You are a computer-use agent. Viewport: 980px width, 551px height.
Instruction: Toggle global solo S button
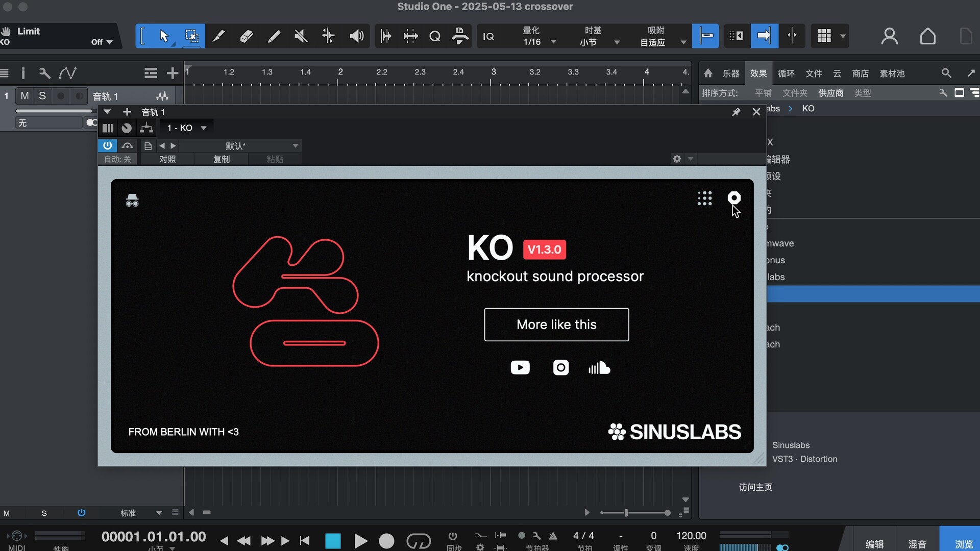(x=44, y=513)
